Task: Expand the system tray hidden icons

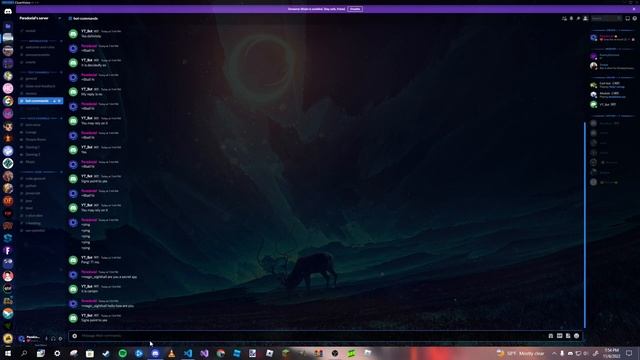Action: pyautogui.click(x=554, y=353)
